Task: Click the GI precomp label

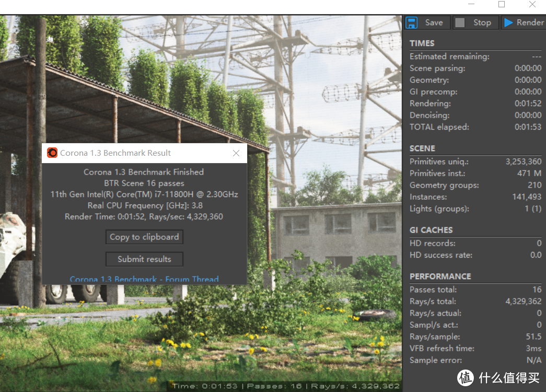Action: 434,92
